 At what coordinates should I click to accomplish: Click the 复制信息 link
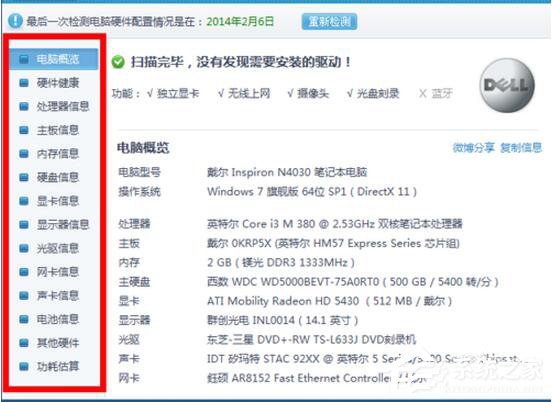coord(521,148)
